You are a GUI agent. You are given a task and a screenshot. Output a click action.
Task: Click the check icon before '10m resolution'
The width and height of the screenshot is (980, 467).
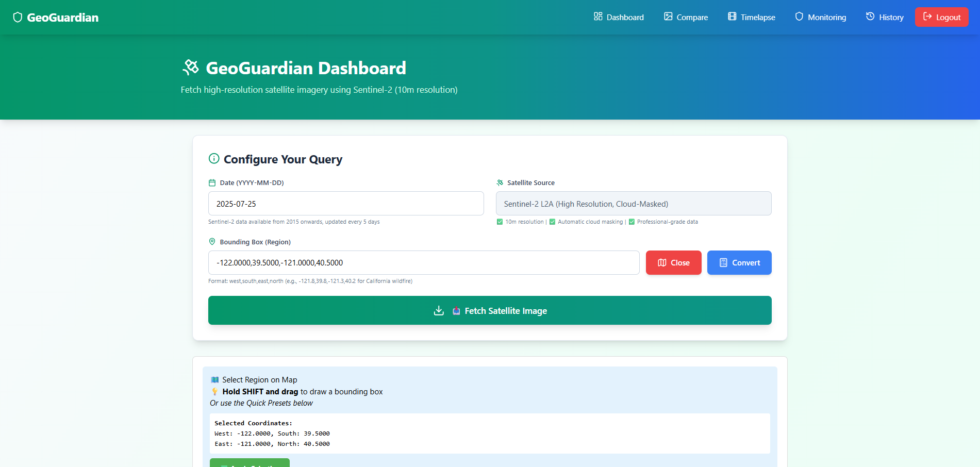pos(500,222)
